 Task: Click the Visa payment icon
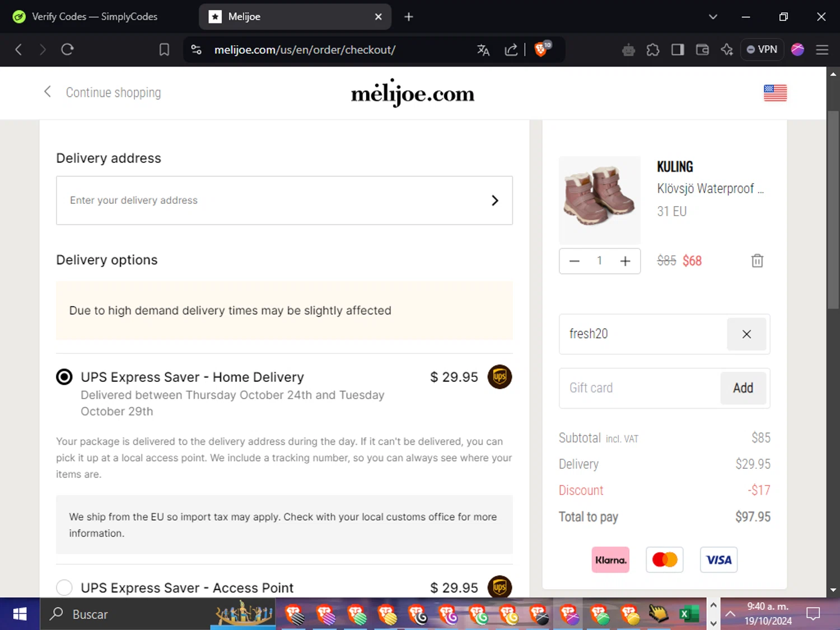[719, 560]
